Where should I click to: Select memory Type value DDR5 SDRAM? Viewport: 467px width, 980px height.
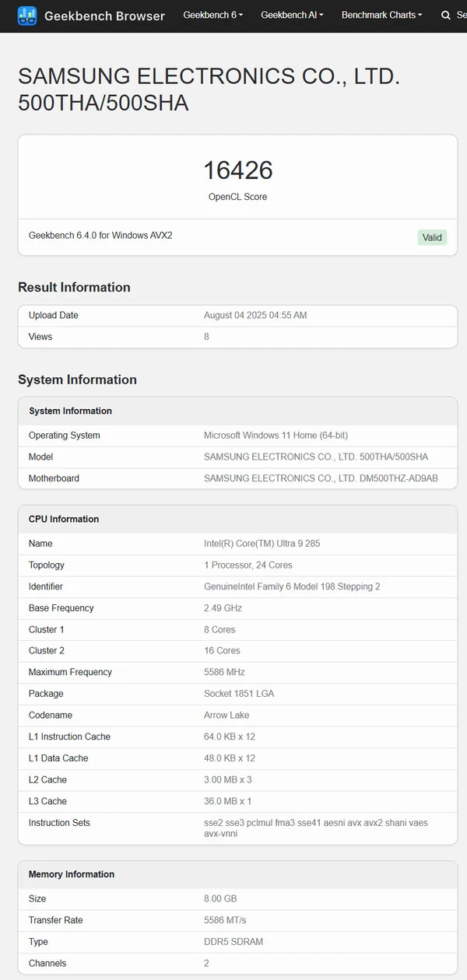coord(233,942)
